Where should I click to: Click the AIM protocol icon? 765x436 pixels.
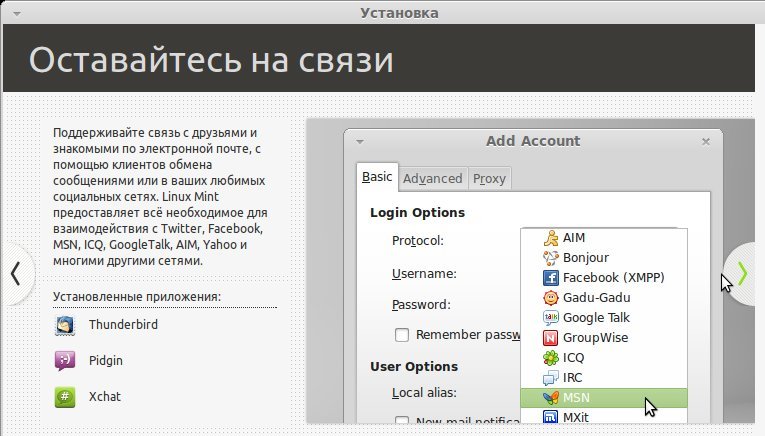tap(551, 238)
